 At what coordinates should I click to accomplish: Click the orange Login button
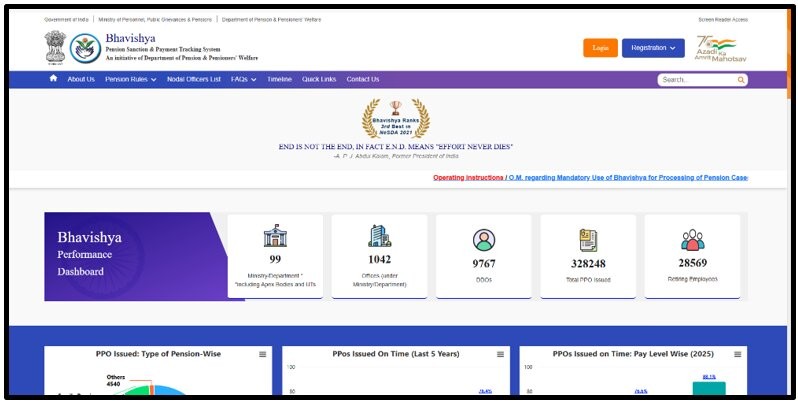[601, 48]
